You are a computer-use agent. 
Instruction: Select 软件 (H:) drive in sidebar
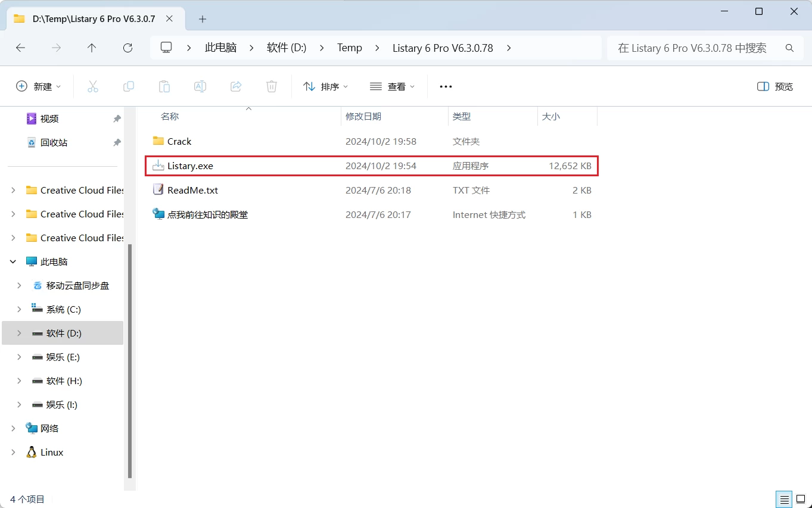click(64, 381)
